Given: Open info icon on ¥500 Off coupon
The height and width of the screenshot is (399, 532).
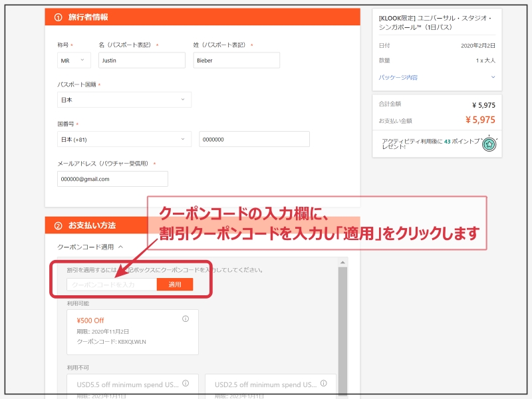Looking at the screenshot, I should tap(186, 319).
